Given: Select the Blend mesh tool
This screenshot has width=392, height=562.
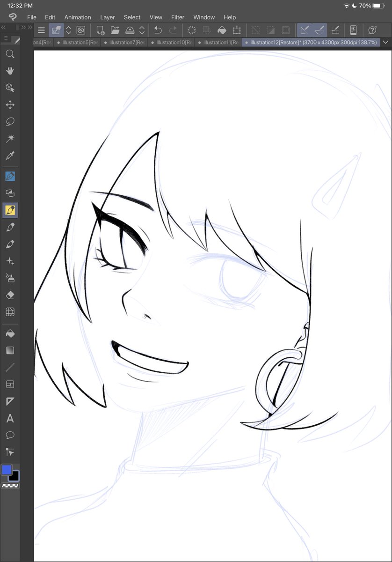Looking at the screenshot, I should (x=10, y=312).
